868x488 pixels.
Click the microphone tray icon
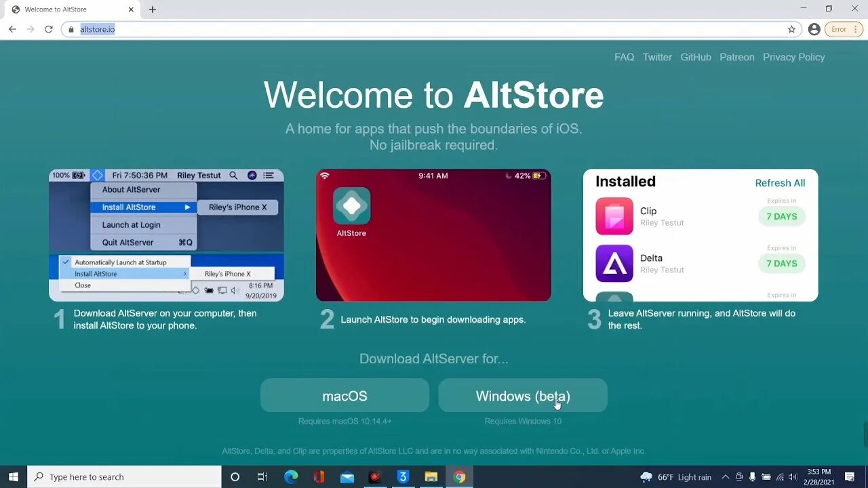[753, 477]
